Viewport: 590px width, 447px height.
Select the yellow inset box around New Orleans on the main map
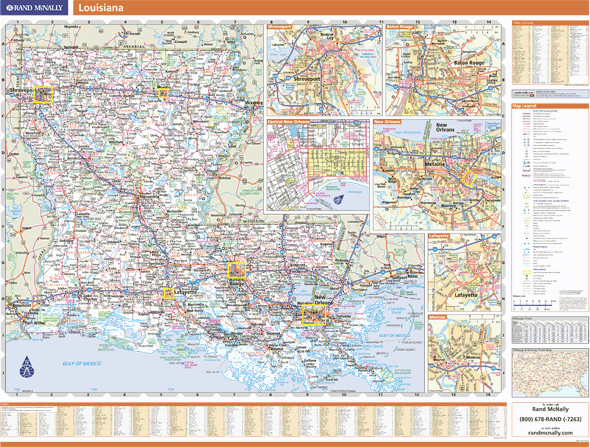[x=314, y=315]
